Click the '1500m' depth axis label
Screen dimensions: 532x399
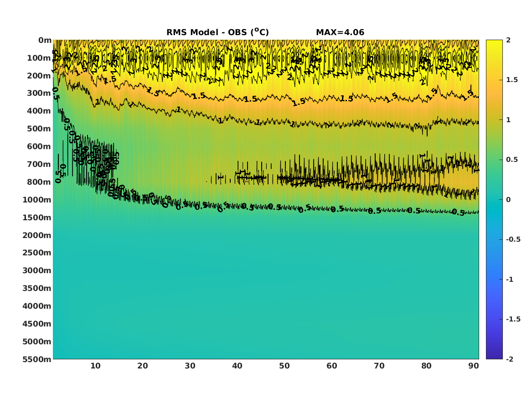click(37, 218)
